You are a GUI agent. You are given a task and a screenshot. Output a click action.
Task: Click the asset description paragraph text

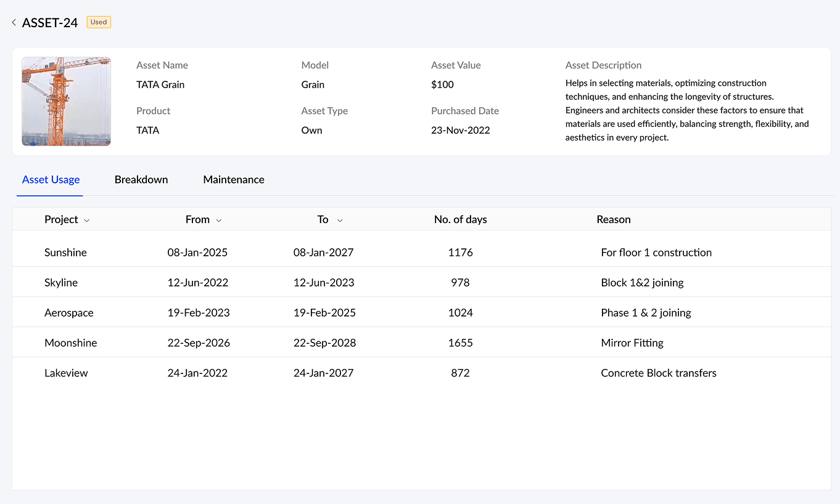686,110
